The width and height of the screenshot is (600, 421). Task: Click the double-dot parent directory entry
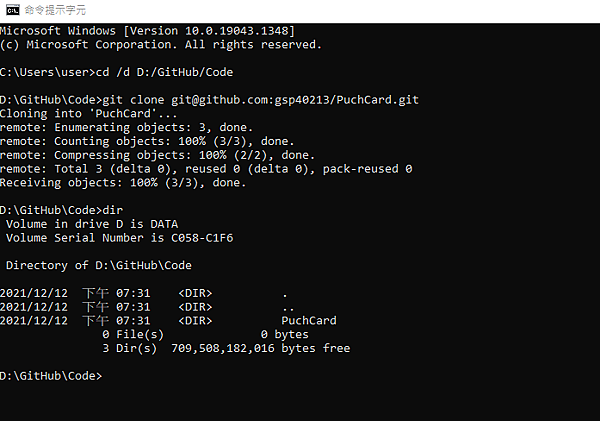click(288, 307)
